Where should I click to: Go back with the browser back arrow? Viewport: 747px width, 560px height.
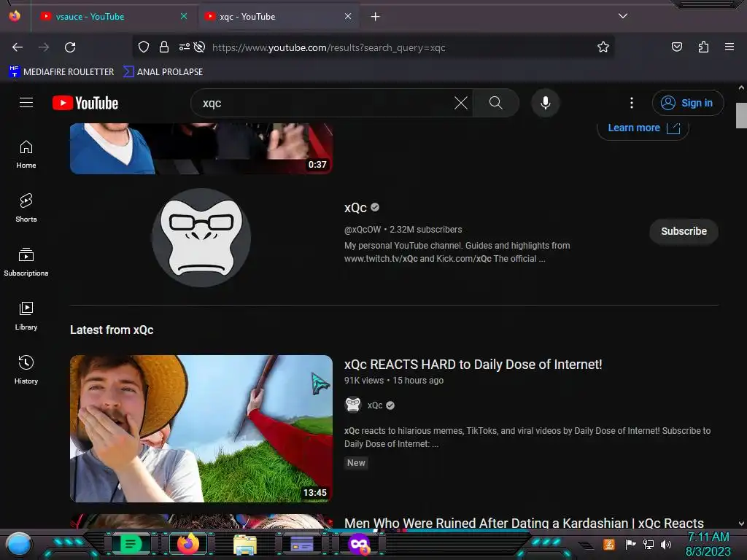click(x=18, y=47)
